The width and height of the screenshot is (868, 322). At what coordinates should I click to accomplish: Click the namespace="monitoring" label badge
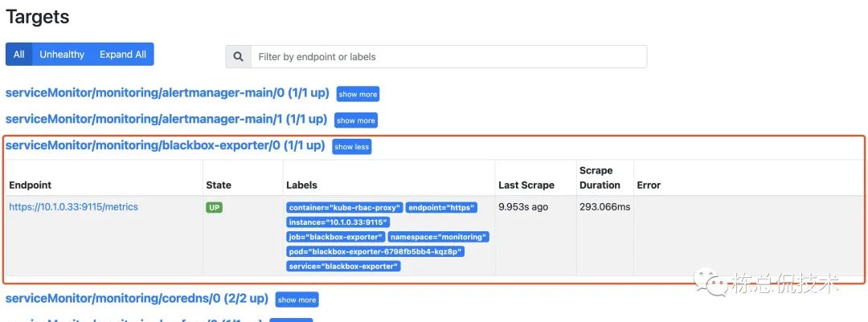(438, 237)
